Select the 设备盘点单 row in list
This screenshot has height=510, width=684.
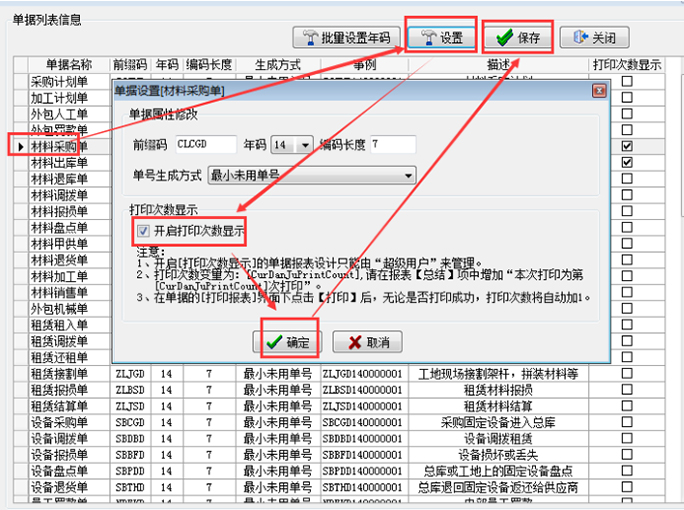pyautogui.click(x=60, y=471)
